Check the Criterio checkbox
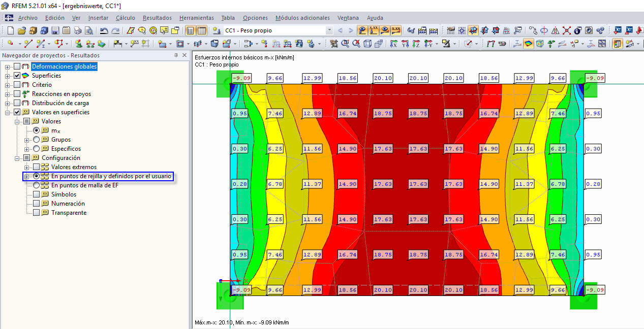 tap(17, 85)
